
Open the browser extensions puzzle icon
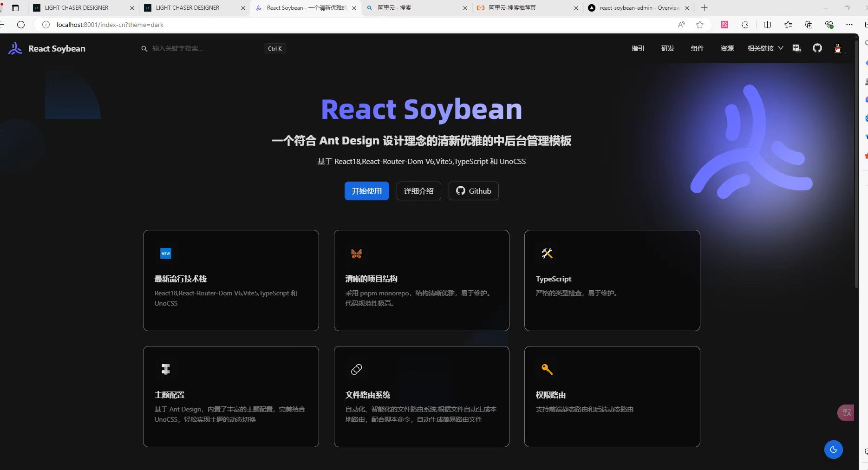point(745,25)
